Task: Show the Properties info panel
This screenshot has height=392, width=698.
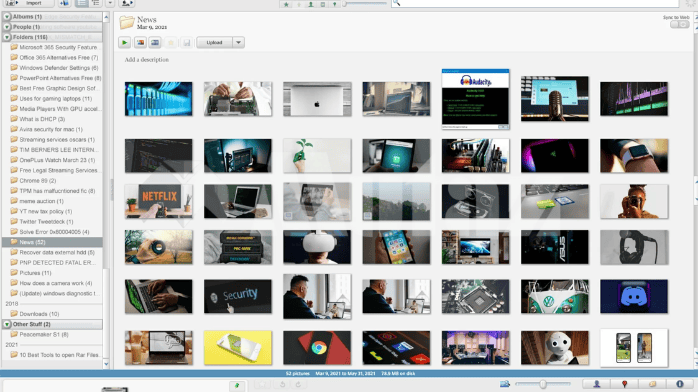Action: click(679, 384)
